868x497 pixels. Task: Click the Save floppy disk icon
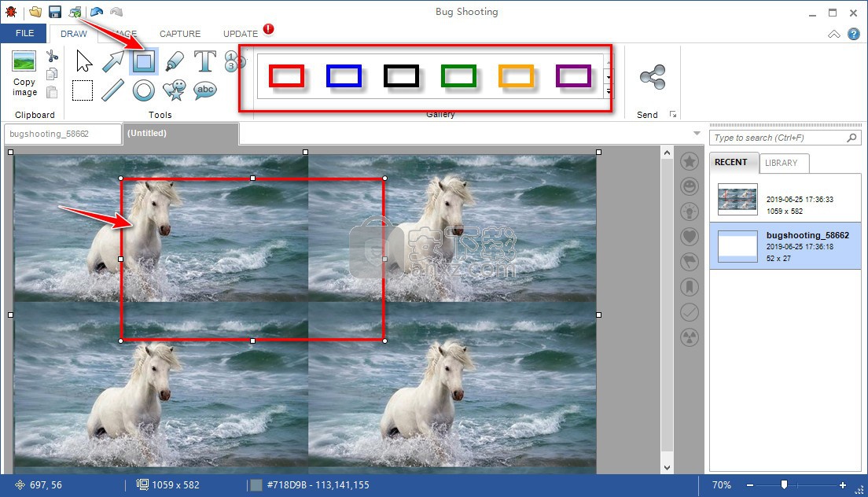(x=55, y=12)
